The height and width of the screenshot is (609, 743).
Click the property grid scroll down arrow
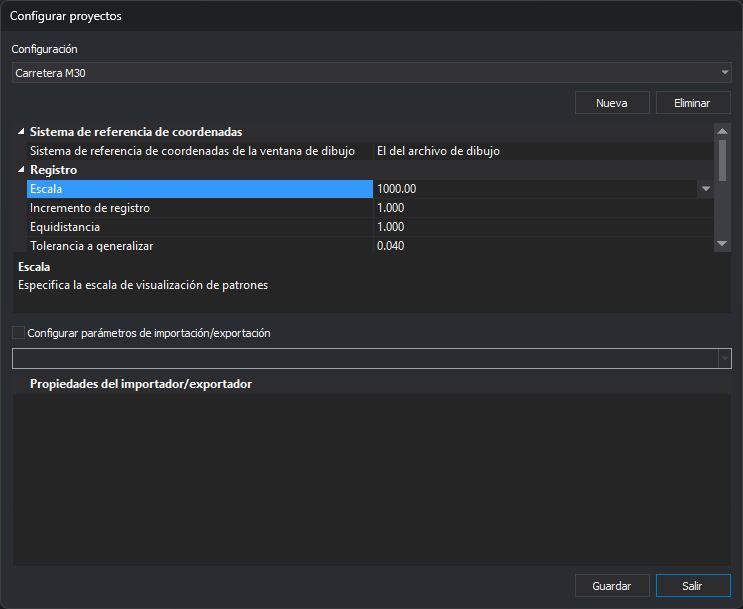[722, 244]
